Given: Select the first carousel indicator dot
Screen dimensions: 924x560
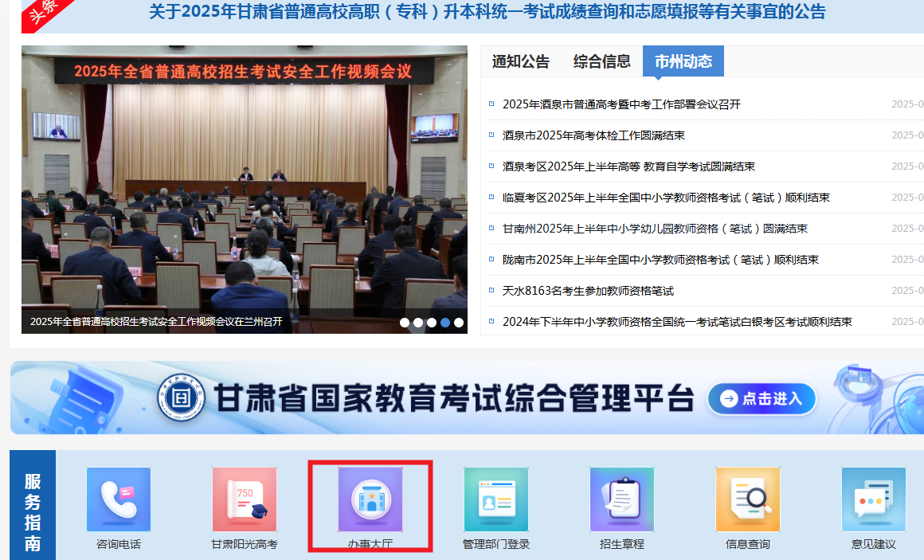Looking at the screenshot, I should (x=405, y=323).
